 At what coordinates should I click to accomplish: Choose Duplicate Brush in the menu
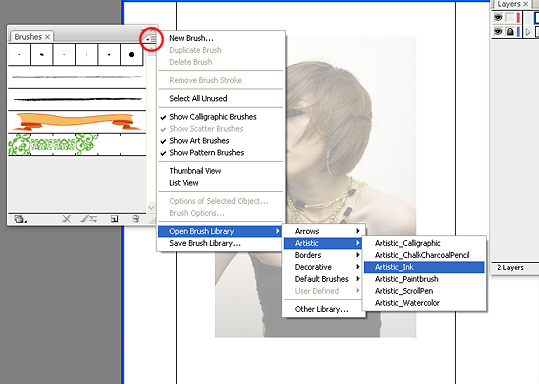221,50
